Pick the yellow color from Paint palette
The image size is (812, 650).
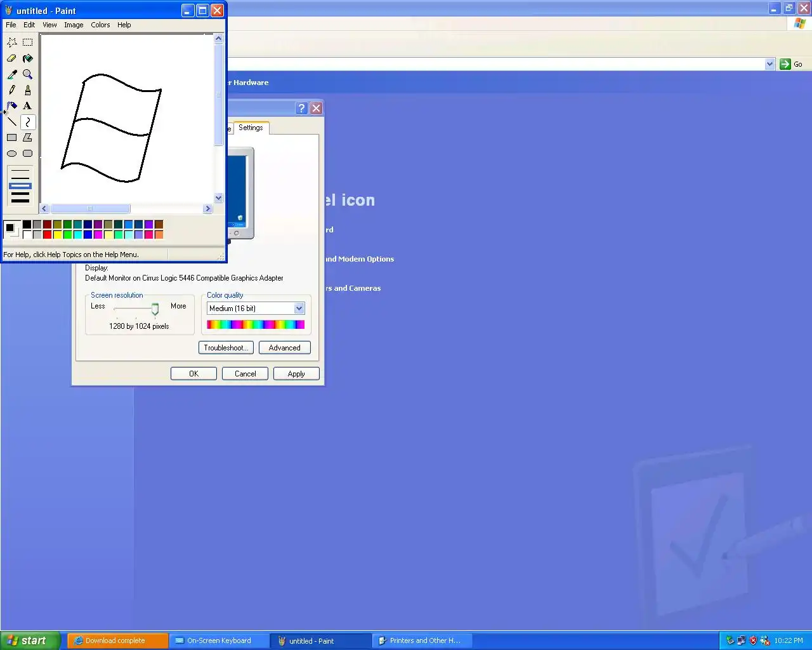(x=57, y=235)
